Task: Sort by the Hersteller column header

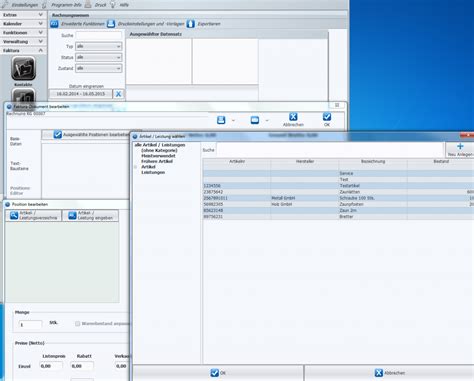Action: pyautogui.click(x=305, y=161)
